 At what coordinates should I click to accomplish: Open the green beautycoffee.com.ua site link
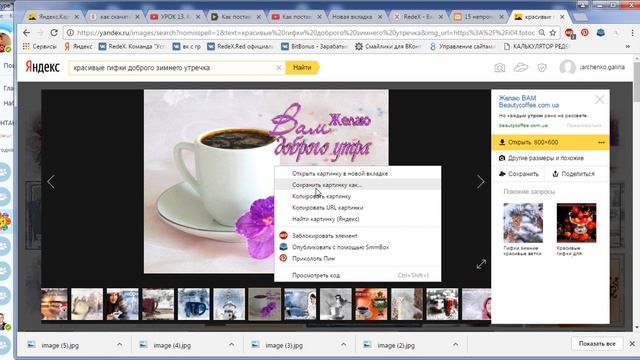523,125
